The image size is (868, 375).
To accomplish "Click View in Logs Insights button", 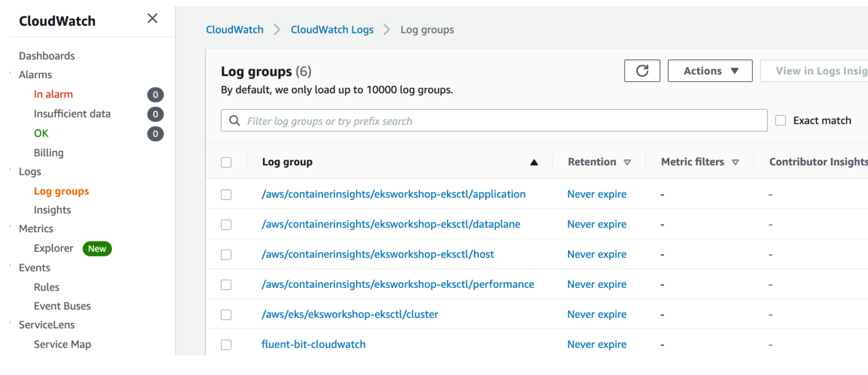I will pyautogui.click(x=814, y=71).
